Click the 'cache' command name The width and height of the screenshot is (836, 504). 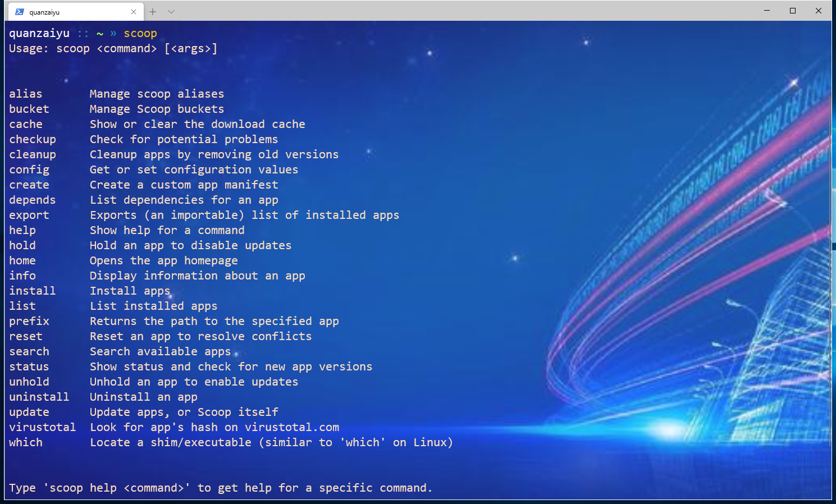[x=26, y=124]
